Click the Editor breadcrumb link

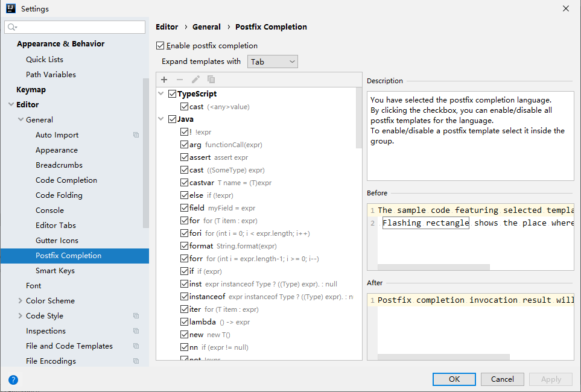pos(167,27)
